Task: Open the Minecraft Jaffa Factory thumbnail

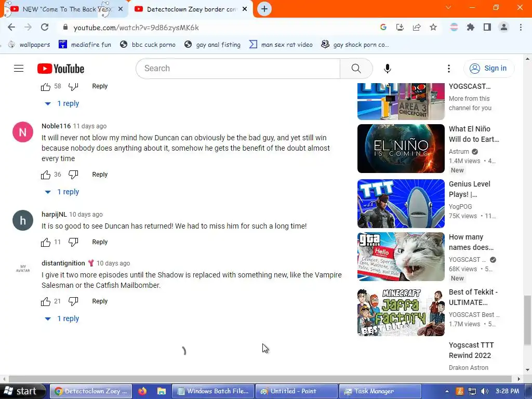Action: (x=401, y=312)
